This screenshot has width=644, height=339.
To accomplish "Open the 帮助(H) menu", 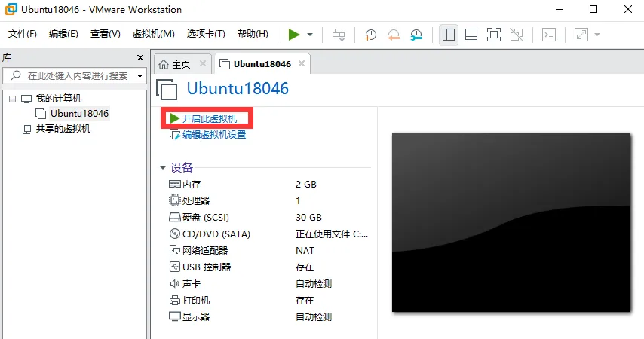I will click(x=253, y=34).
